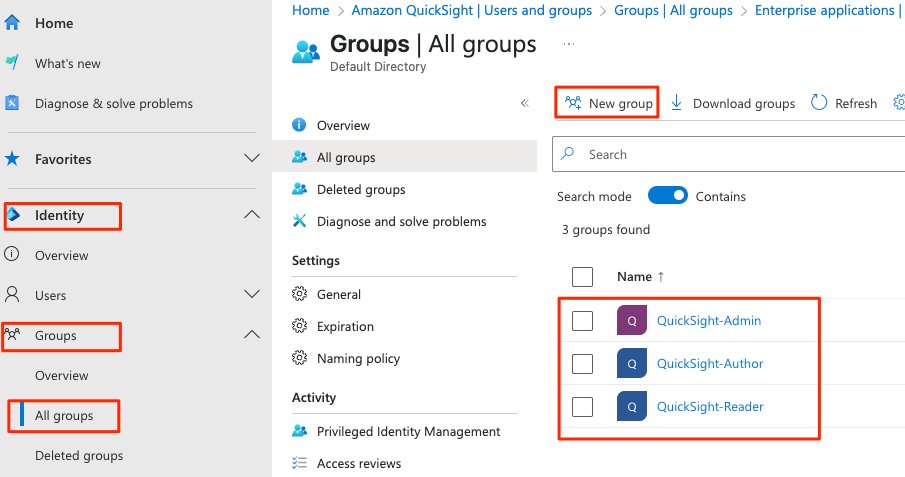Collapse the menu pane with double chevron

point(525,103)
